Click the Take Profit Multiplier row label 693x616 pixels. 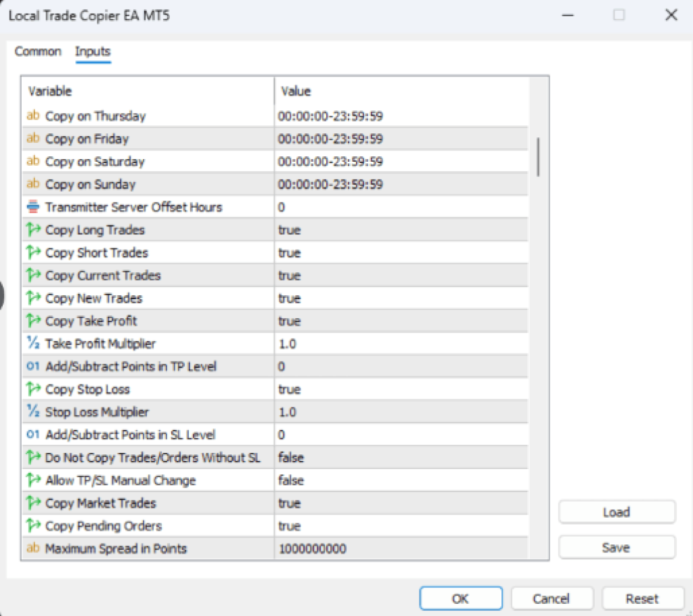tap(100, 344)
